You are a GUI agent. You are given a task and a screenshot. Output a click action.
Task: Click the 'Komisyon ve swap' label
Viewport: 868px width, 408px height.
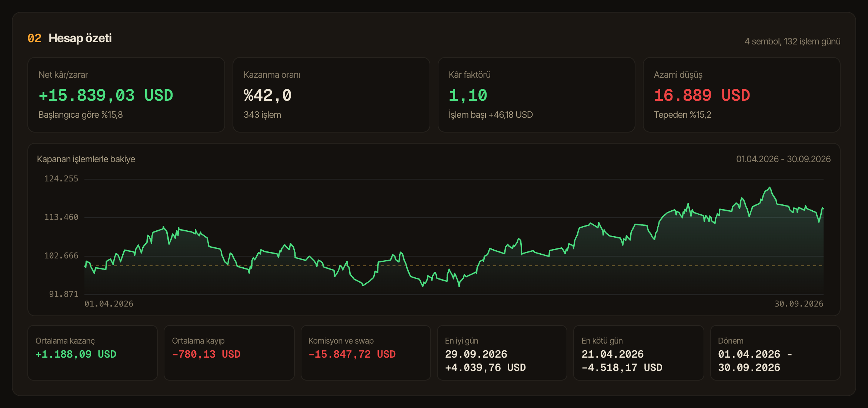[341, 341]
